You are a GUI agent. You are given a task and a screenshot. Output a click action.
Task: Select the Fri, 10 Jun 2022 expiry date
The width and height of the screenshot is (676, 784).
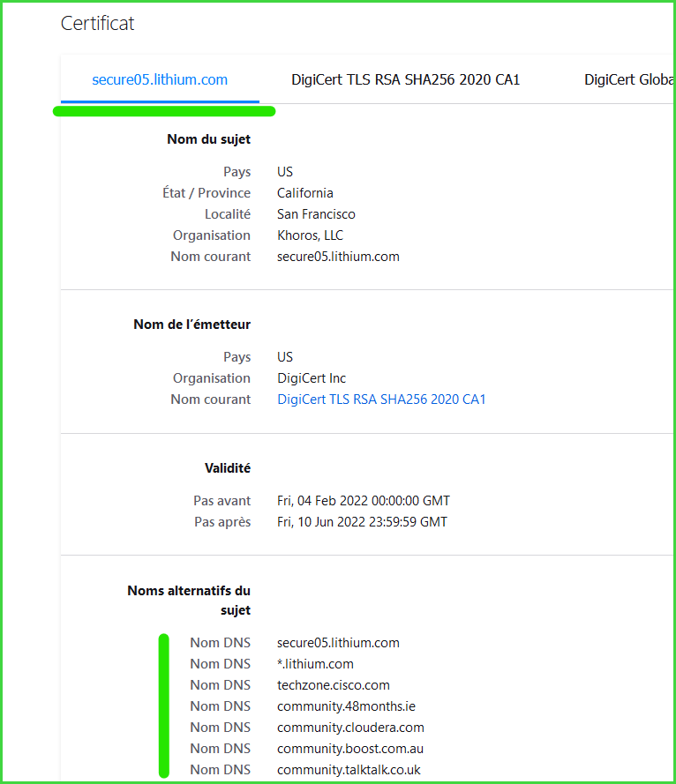click(362, 521)
